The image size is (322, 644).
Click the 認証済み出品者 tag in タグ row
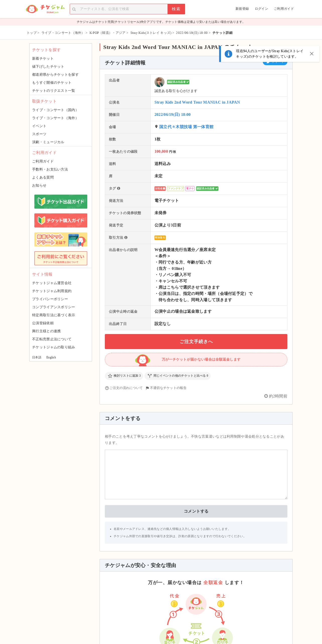(x=207, y=189)
